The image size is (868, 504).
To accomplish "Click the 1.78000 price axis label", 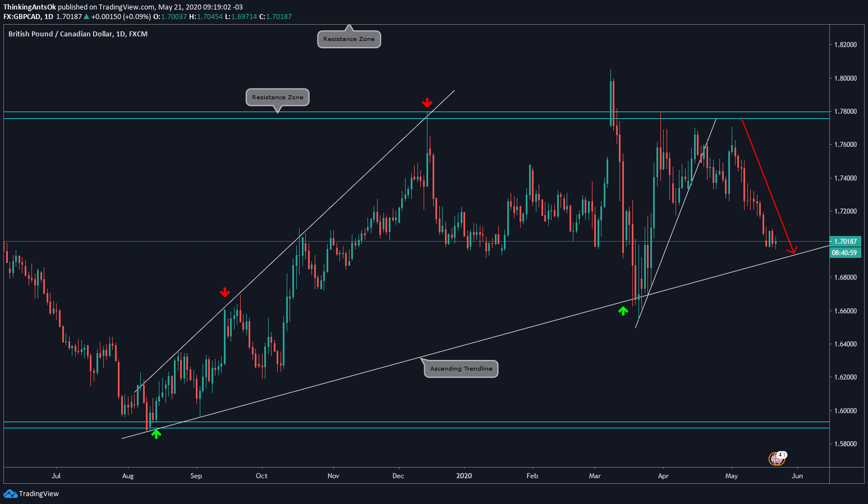I will click(x=846, y=112).
